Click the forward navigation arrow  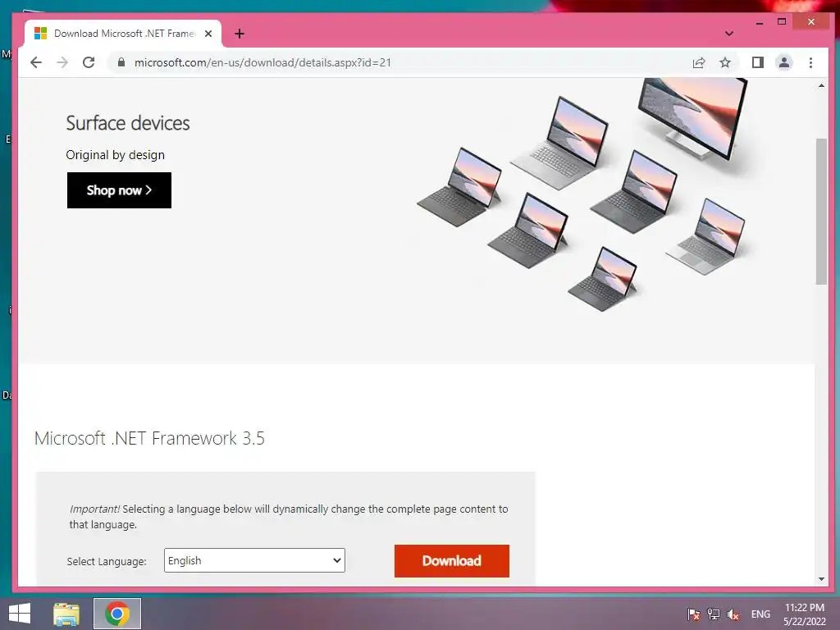tap(62, 62)
